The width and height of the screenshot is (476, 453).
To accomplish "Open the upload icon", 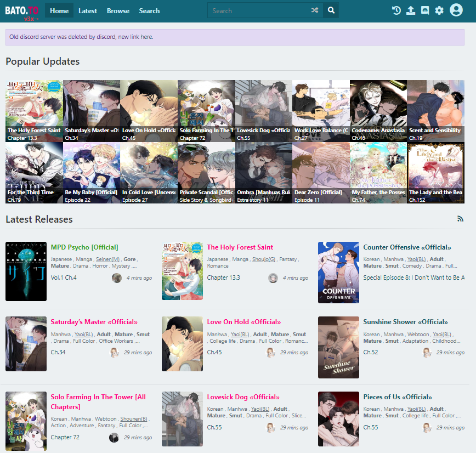I will point(410,10).
